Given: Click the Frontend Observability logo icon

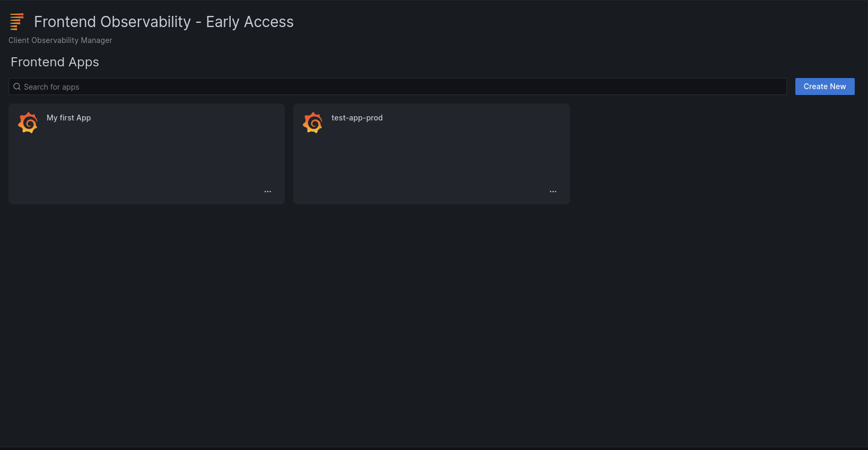Looking at the screenshot, I should [x=17, y=22].
